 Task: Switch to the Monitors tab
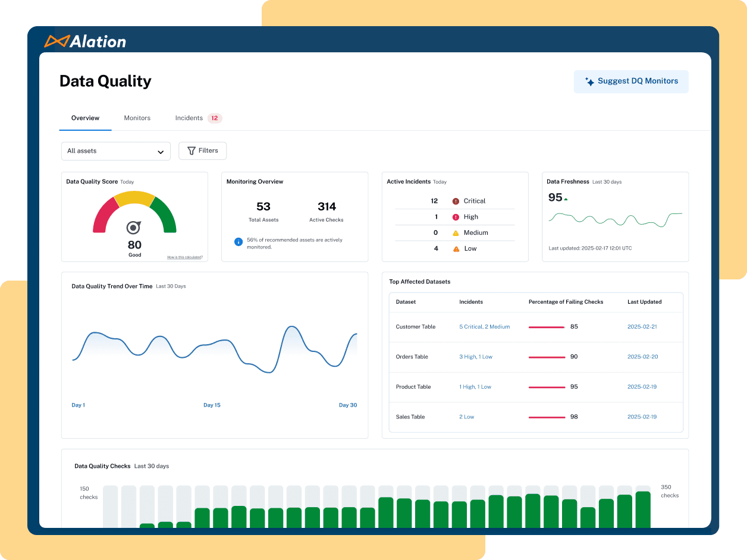coord(137,118)
